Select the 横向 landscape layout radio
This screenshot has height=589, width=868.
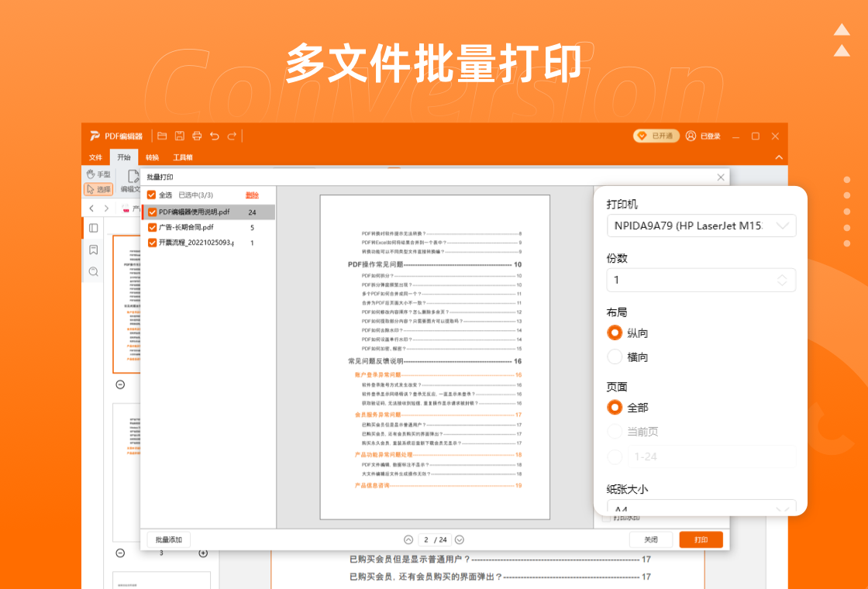point(615,357)
